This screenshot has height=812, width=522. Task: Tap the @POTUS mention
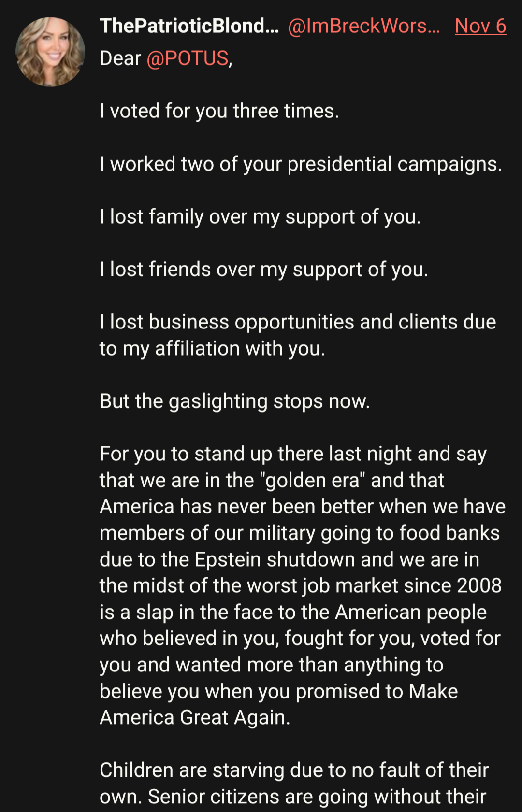[x=187, y=58]
